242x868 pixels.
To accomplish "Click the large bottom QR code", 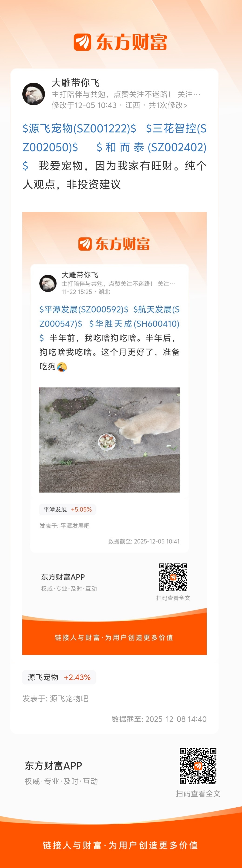I will pyautogui.click(x=198, y=766).
